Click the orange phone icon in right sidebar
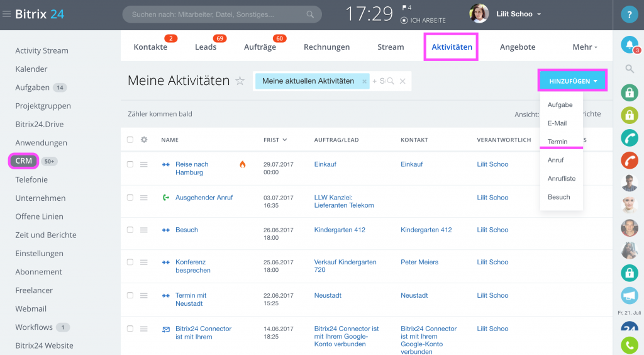The width and height of the screenshot is (644, 355). pos(629,161)
